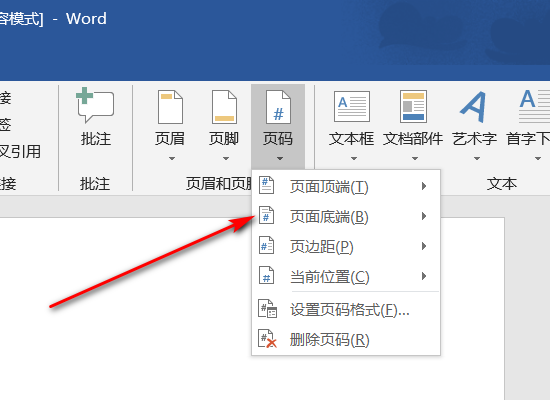
Task: Click the 艺术字 WordArt icon
Action: pyautogui.click(x=474, y=107)
